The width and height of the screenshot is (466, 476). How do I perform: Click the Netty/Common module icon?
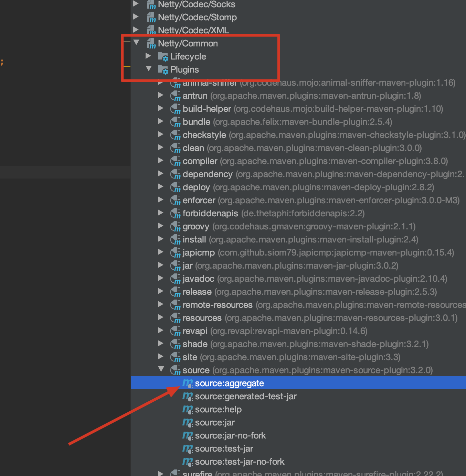tap(151, 43)
